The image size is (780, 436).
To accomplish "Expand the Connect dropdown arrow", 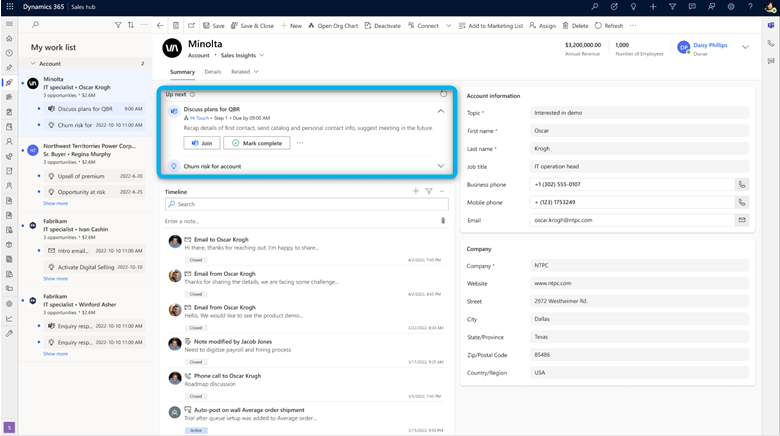I will coord(448,26).
